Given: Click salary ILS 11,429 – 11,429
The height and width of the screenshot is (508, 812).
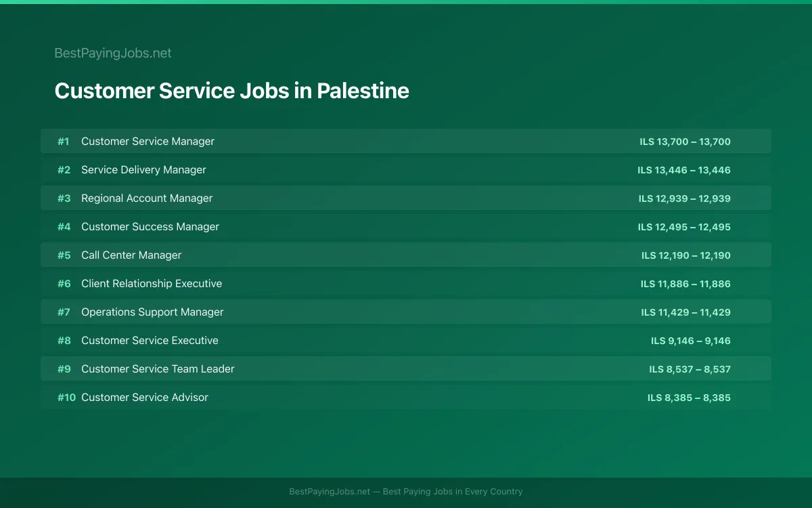Looking at the screenshot, I should pos(686,312).
